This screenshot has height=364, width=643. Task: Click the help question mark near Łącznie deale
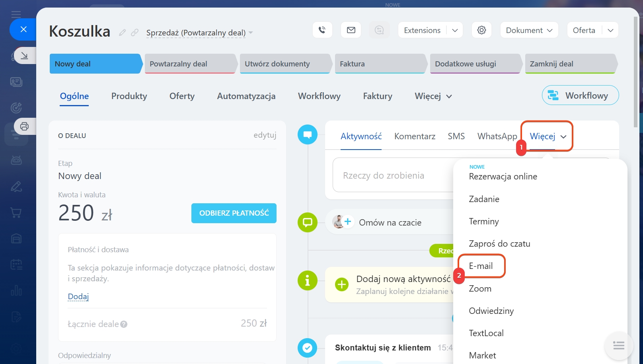(124, 324)
